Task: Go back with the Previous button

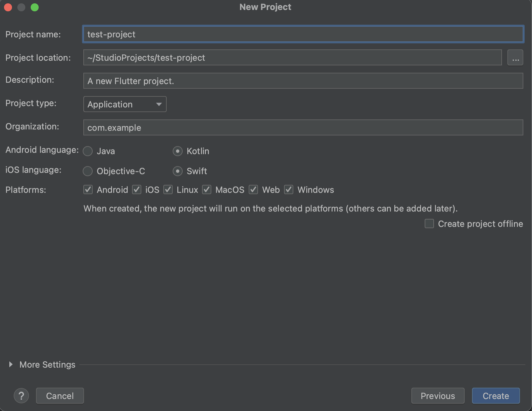Action: (x=438, y=396)
